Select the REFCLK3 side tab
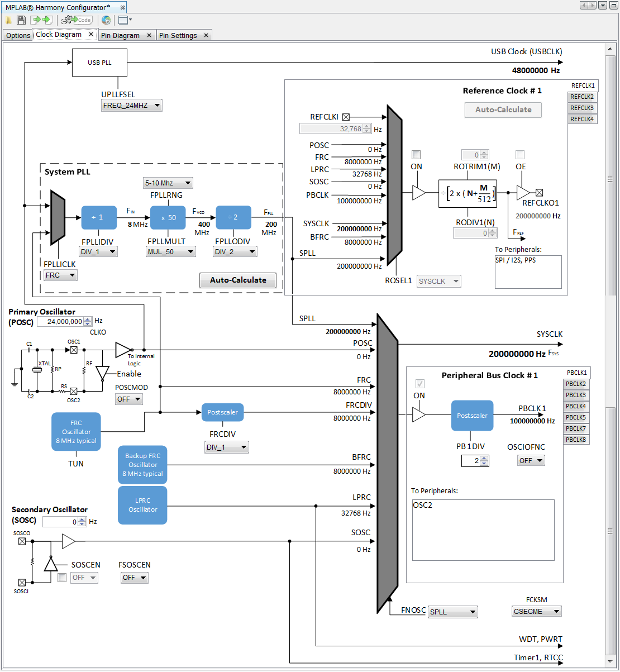The image size is (620, 672). coord(582,108)
